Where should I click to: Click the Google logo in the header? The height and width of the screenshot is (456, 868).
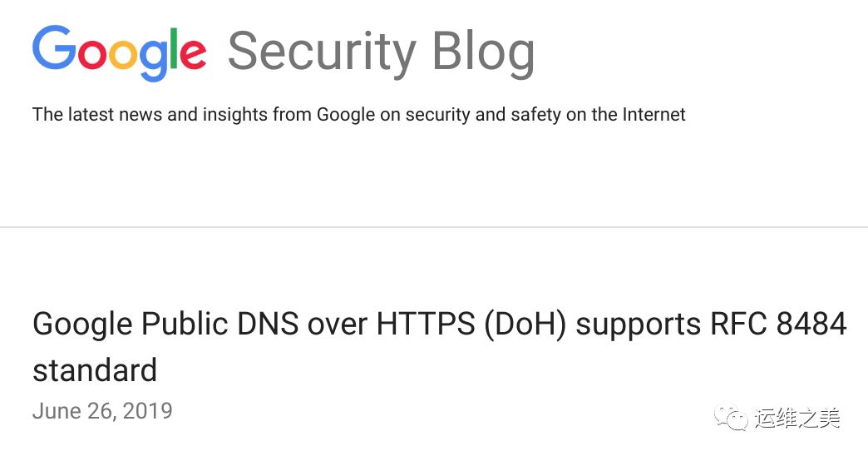point(119,53)
